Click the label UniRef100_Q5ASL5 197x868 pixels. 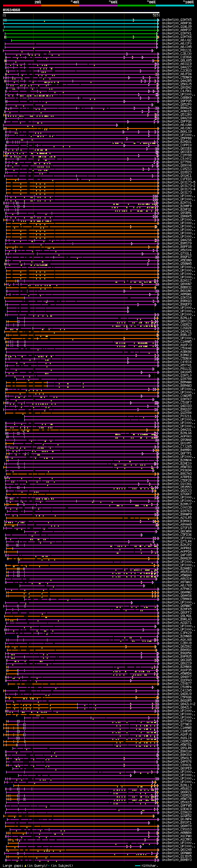[177, 758]
